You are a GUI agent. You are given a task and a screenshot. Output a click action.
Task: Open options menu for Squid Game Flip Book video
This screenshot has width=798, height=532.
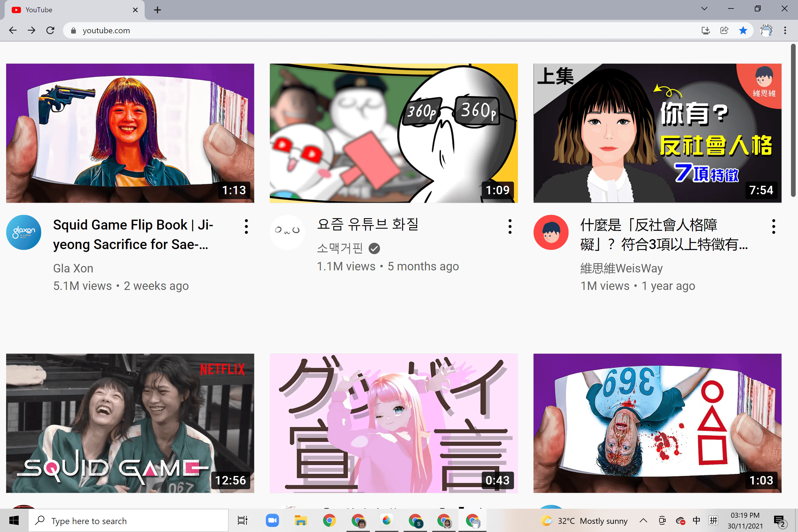point(246,226)
